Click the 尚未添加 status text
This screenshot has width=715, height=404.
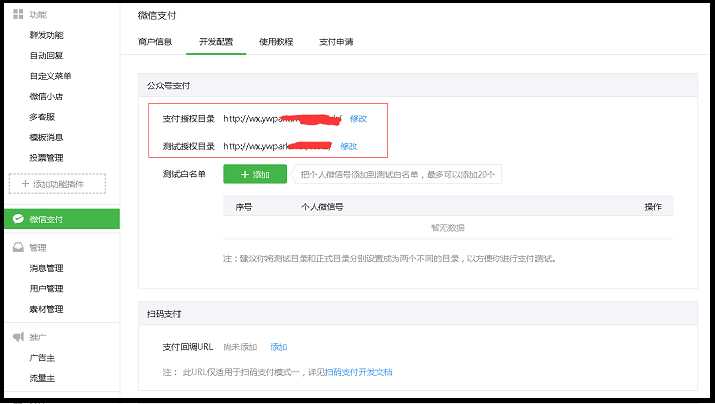tap(240, 347)
